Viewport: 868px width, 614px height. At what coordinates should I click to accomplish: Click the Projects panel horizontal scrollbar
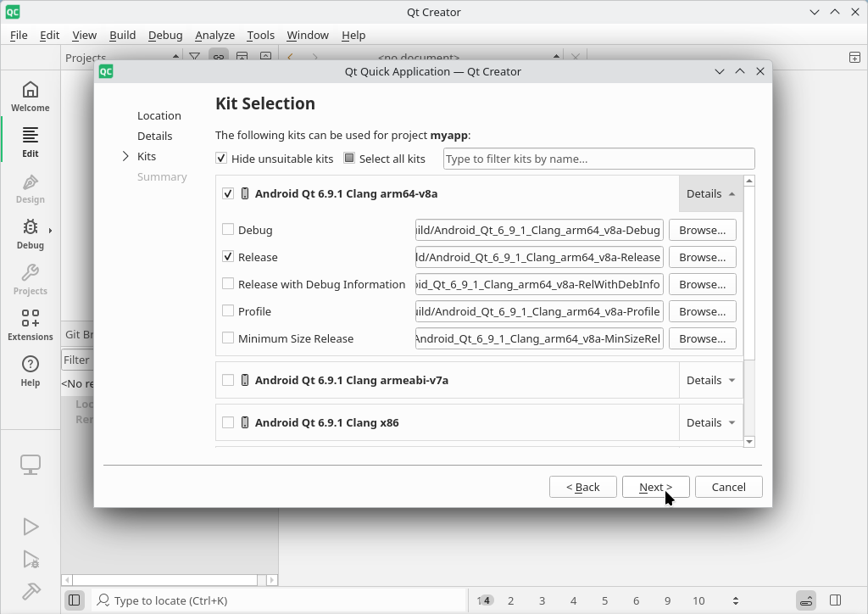point(165,580)
